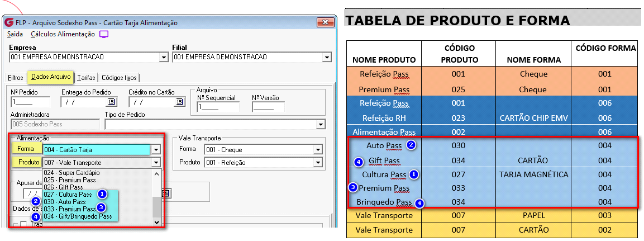The width and height of the screenshot is (644, 241).
Task: Click the TARJA MAGNÉTICA cell
Action: click(x=533, y=174)
